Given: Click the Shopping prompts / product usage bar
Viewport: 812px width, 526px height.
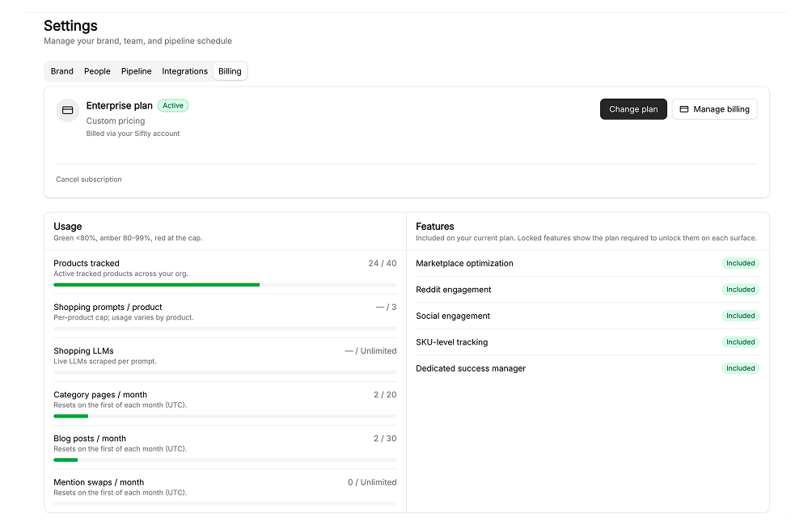Looking at the screenshot, I should (225, 328).
